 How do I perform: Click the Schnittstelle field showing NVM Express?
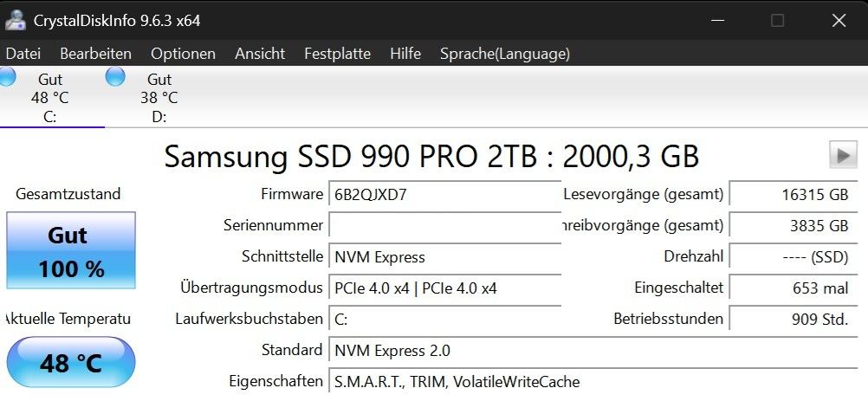pos(444,256)
